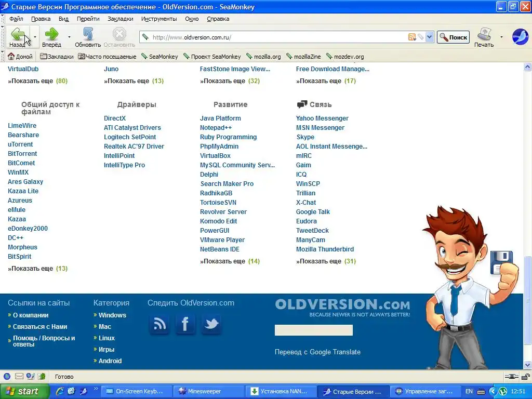Open the Файл menu
This screenshot has height=399, width=532.
tap(16, 19)
